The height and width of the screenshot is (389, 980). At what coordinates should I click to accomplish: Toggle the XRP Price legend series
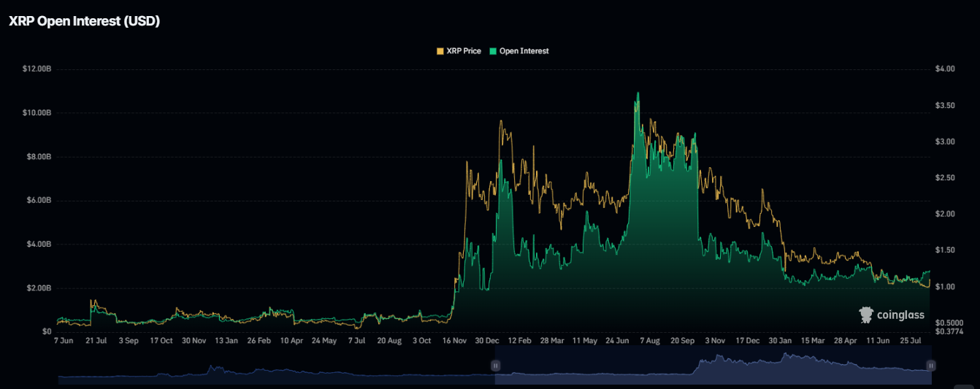click(459, 51)
